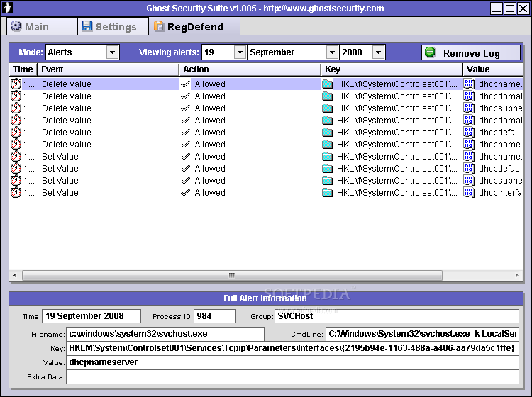
Task: Click the Allowed checkmark icon in last row
Action: [185, 193]
